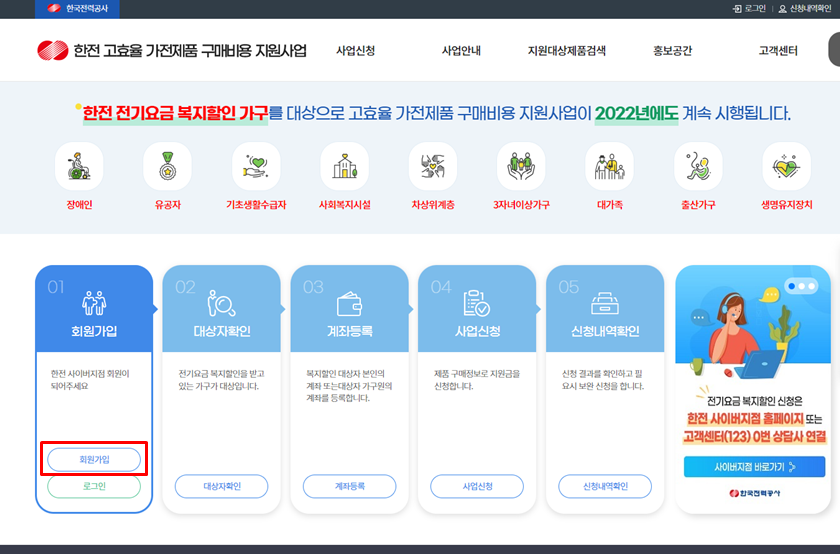Select the 유공자 medal icon
Image resolution: width=840 pixels, height=554 pixels.
point(168,166)
